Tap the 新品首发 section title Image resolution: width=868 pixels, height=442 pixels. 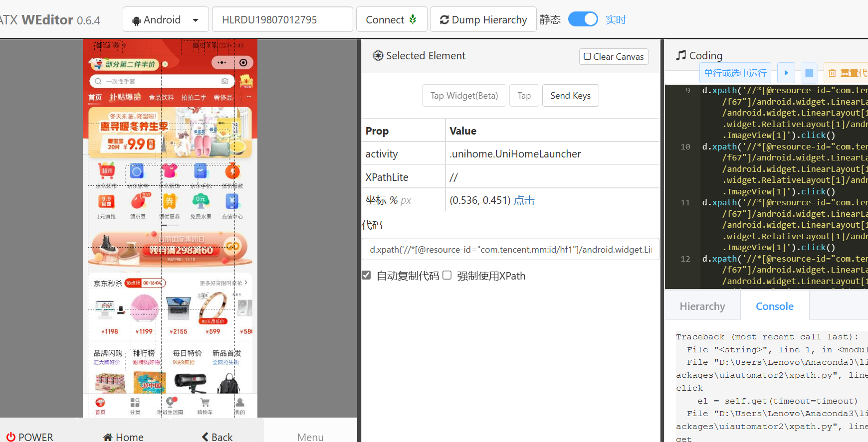(x=227, y=353)
